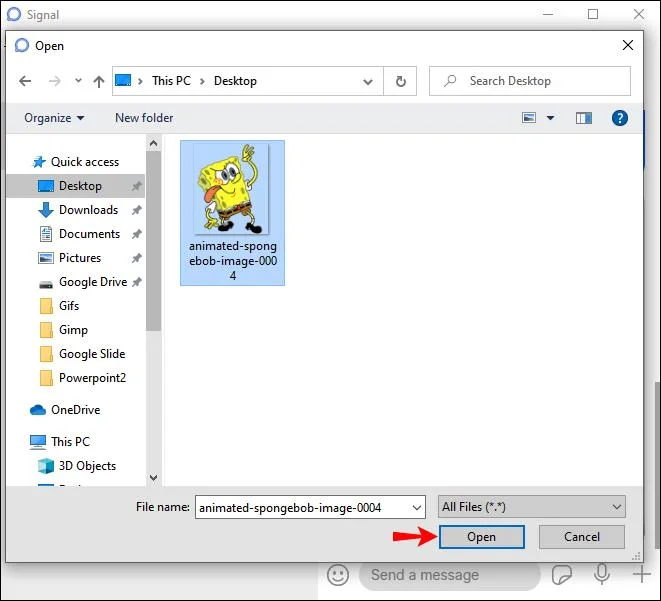The width and height of the screenshot is (661, 601).
Task: Select the SpongeBob image thumbnail
Action: tap(231, 188)
